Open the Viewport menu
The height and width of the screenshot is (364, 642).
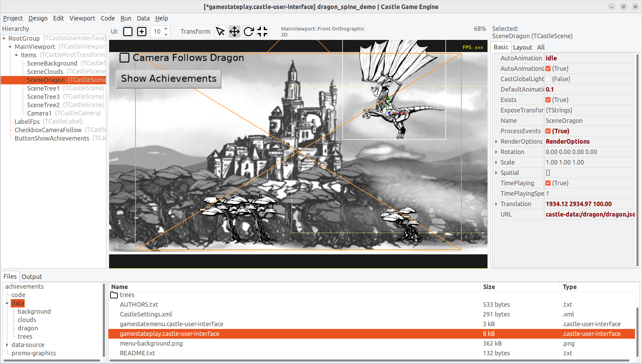point(82,18)
